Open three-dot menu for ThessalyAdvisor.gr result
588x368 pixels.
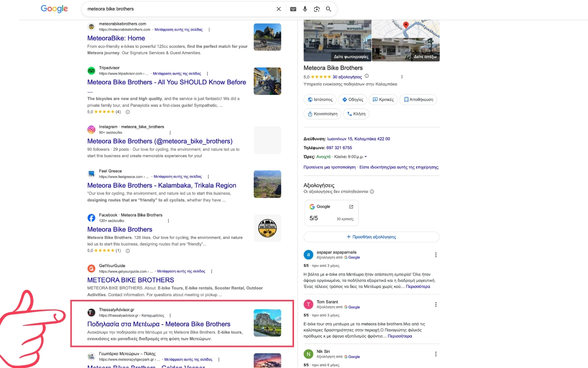click(x=170, y=315)
